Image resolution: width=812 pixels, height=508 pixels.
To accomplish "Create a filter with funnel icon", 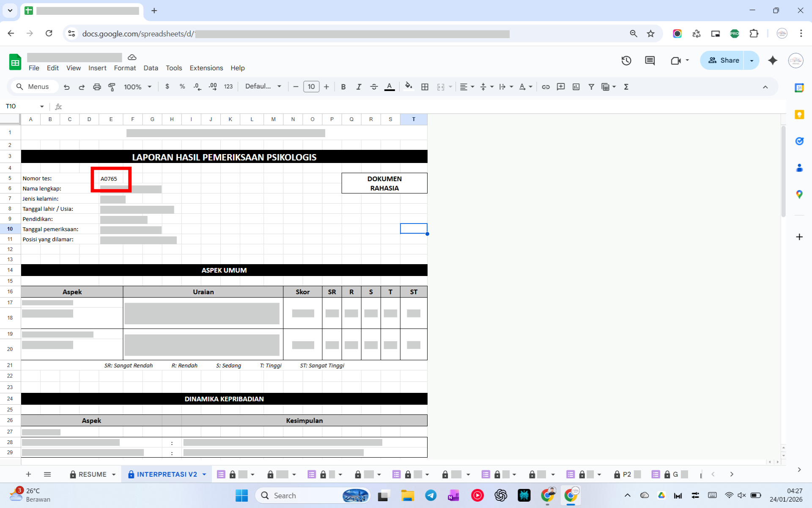I will (x=591, y=87).
